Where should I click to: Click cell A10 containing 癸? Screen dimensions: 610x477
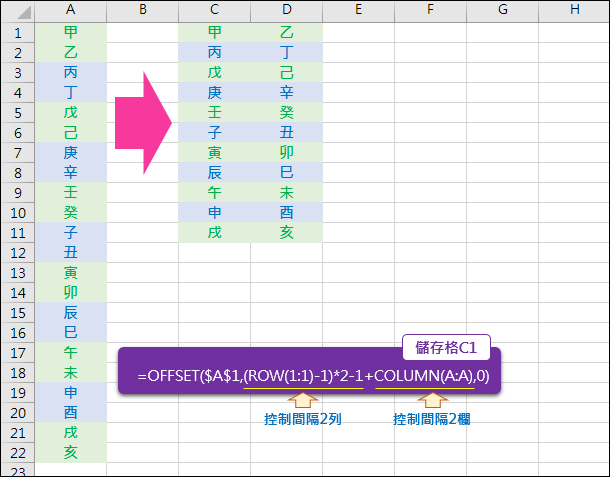click(70, 212)
